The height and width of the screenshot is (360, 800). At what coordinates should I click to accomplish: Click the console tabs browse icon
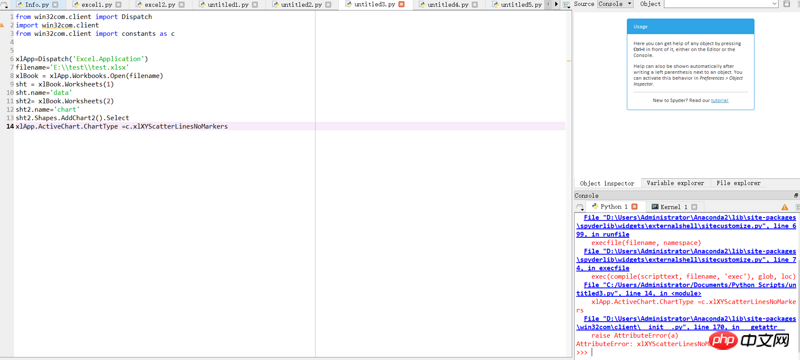[580, 207]
